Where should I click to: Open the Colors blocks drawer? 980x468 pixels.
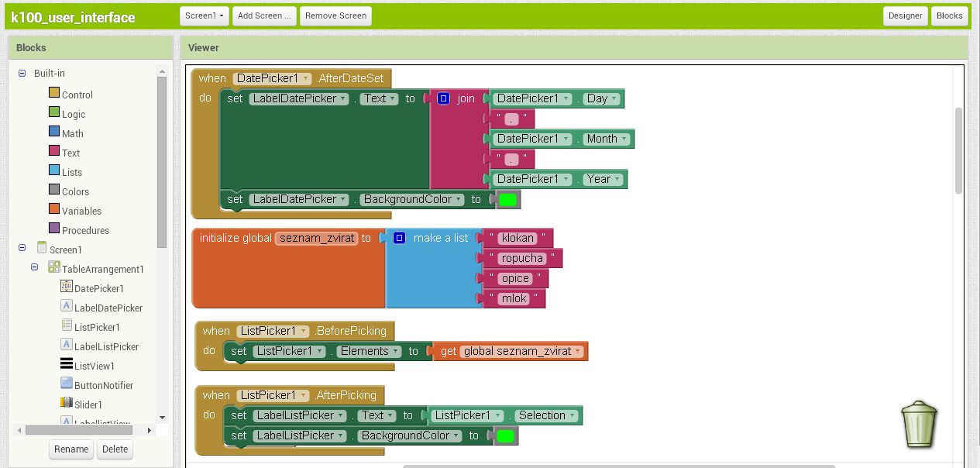69,191
